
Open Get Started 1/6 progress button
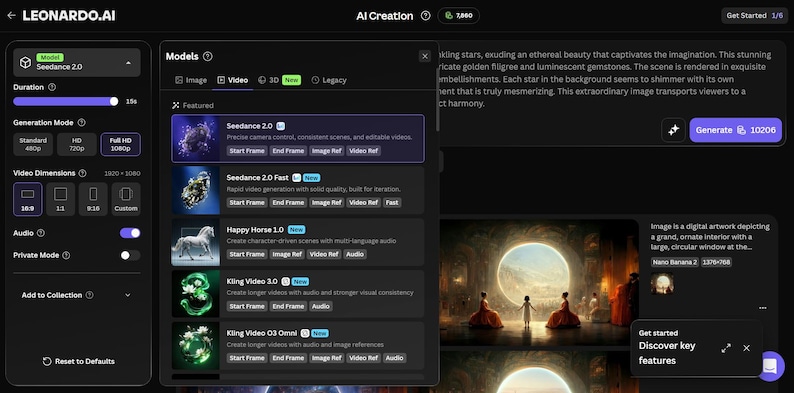[x=754, y=16]
